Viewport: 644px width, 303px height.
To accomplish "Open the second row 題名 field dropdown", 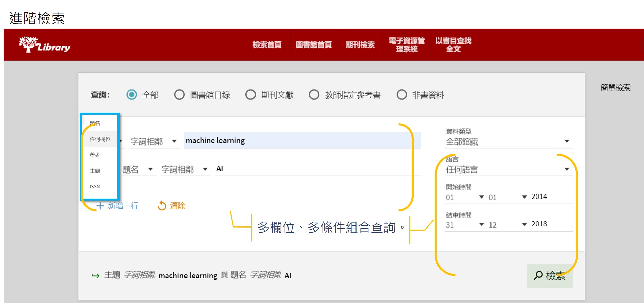I will (138, 169).
